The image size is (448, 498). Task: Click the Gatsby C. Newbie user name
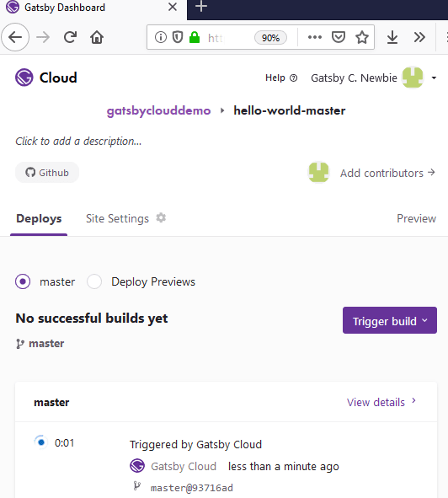click(x=354, y=78)
